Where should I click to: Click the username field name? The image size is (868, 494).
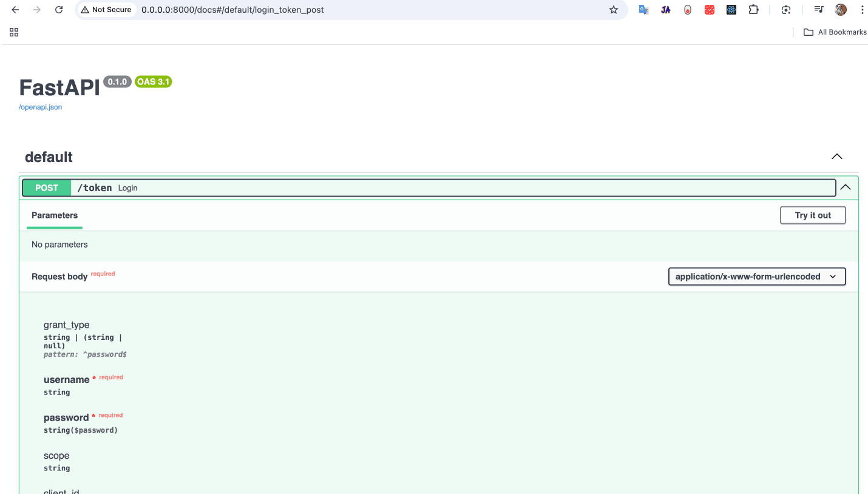tap(67, 380)
